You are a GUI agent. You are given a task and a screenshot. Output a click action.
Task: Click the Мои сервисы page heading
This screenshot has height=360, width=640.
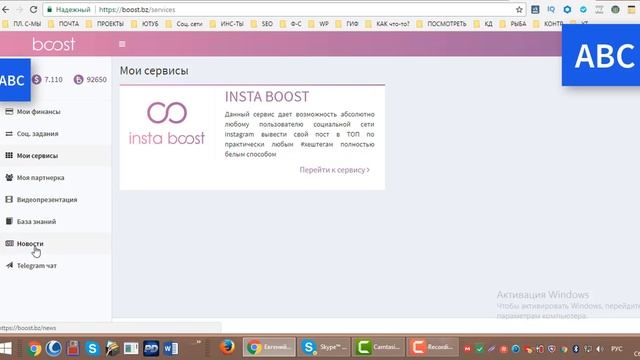point(154,71)
